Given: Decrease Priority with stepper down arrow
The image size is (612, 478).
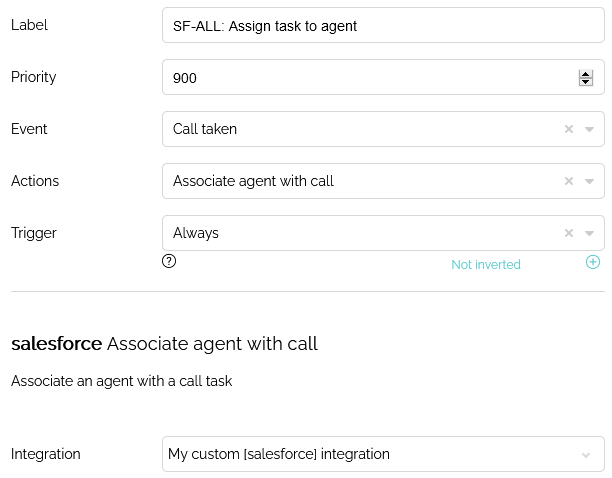Looking at the screenshot, I should 585,82.
